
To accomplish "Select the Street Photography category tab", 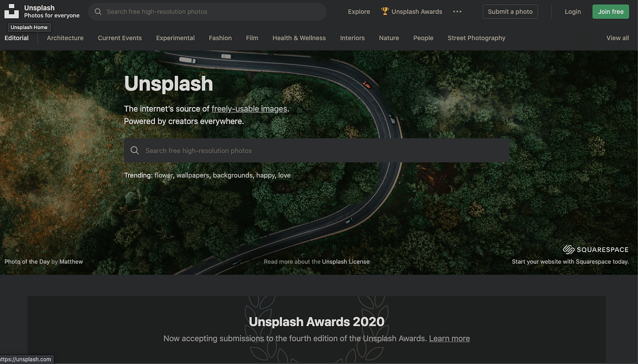I will coord(477,38).
